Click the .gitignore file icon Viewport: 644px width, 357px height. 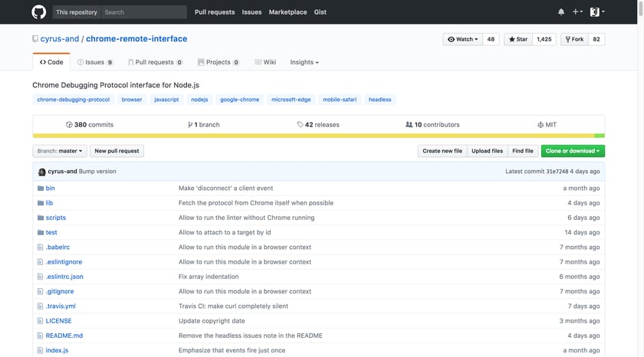pos(40,291)
